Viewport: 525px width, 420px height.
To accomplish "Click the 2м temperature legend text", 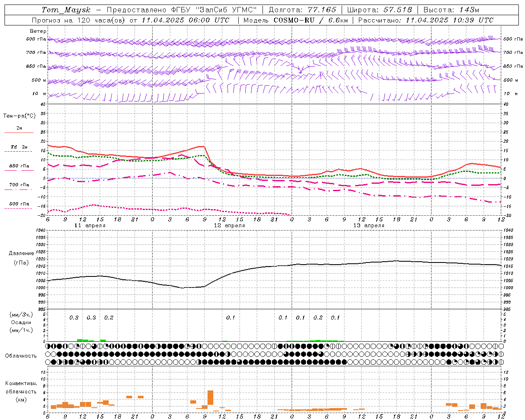I will pos(19,128).
